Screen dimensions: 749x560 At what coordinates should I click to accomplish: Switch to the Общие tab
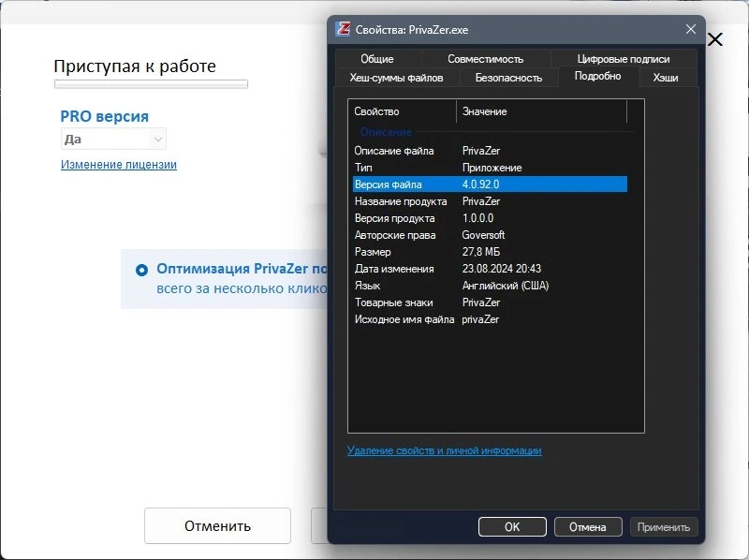click(377, 59)
